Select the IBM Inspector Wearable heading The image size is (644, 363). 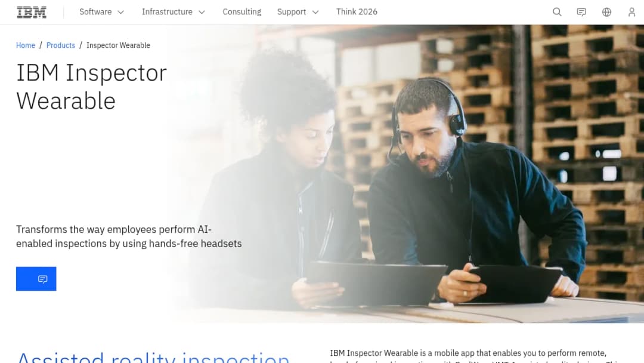92,87
